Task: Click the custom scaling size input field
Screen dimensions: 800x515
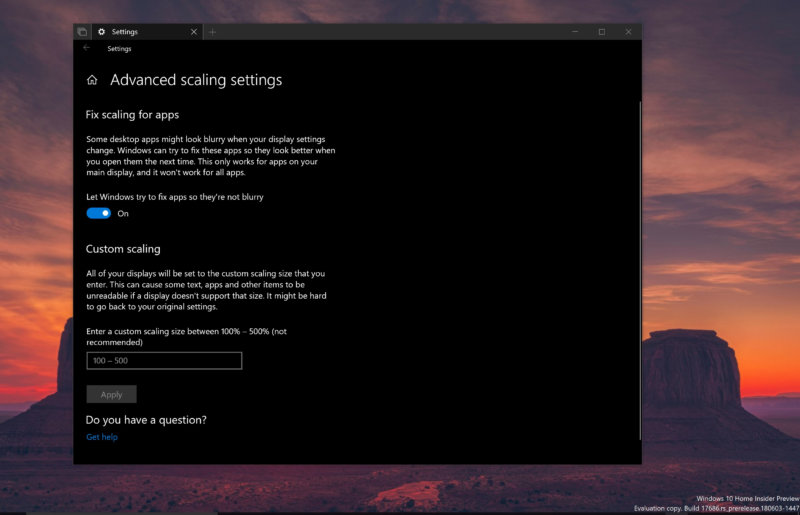Action: [164, 361]
